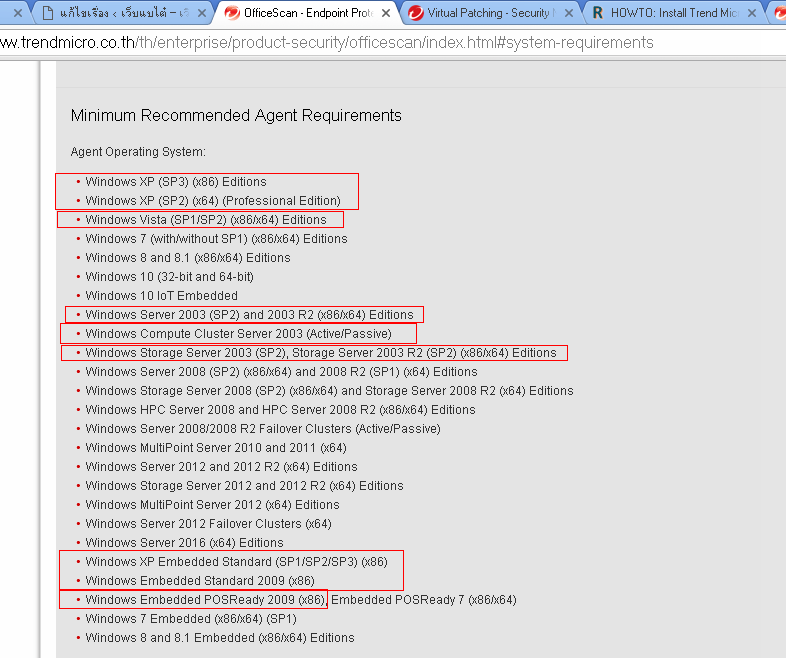Click Windows 10 IoT Embedded line

[161, 296]
